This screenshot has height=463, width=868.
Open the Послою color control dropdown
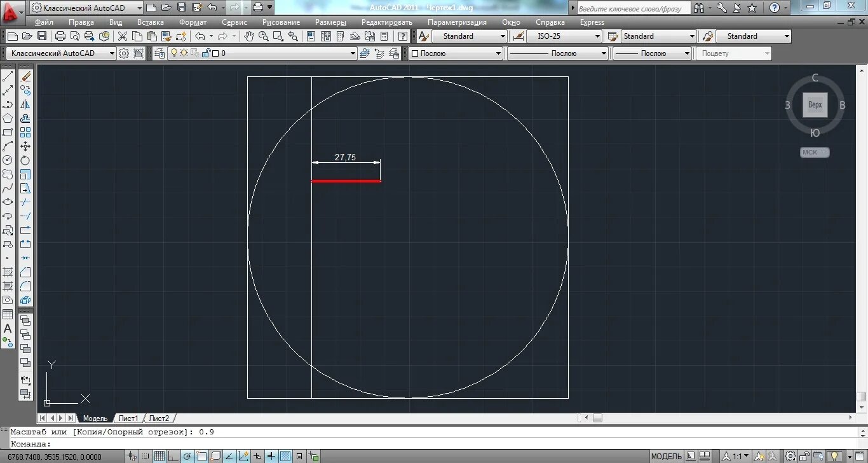point(456,53)
